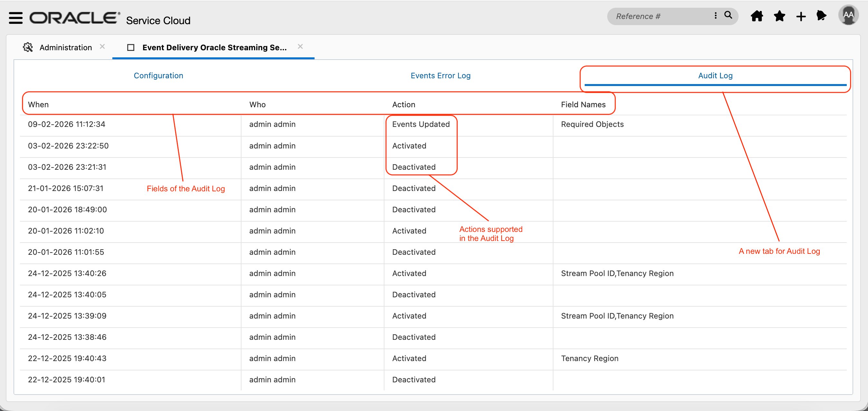Open the three-dot menu in the search bar
Viewport: 868px width, 411px height.
(715, 15)
